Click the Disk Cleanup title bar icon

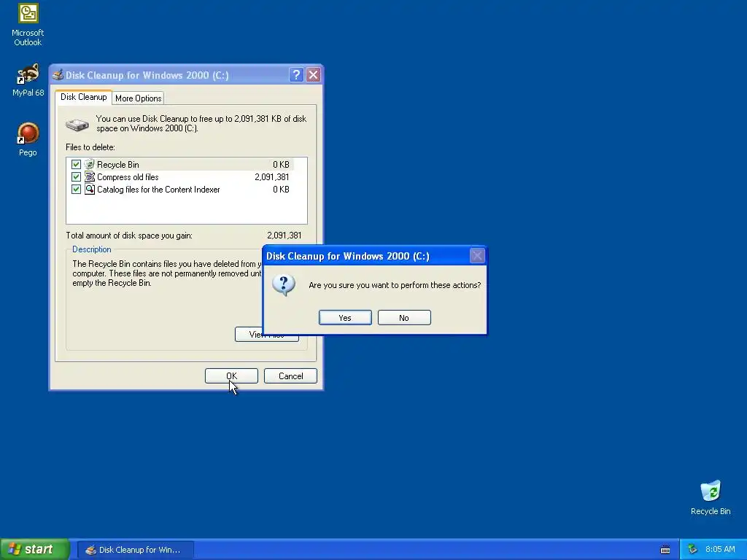coord(58,75)
